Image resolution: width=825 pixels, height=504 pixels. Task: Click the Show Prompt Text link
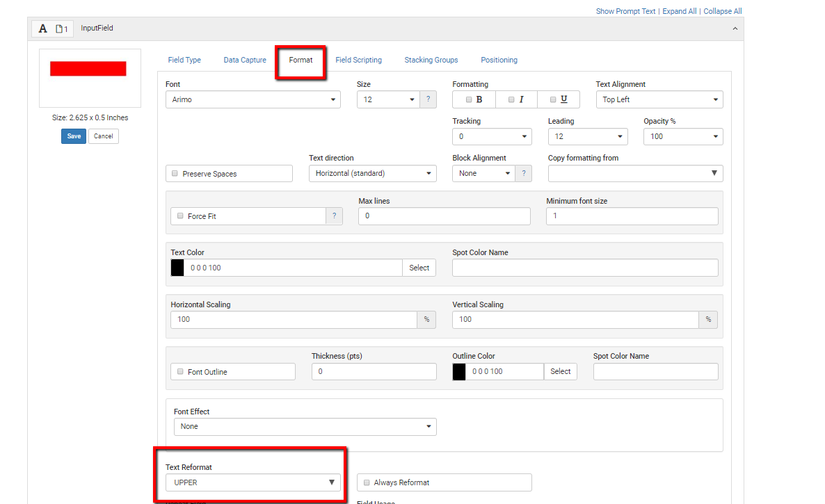[x=625, y=11]
